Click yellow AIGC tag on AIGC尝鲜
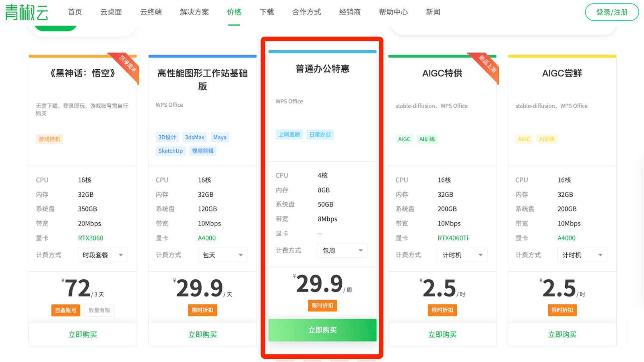The height and width of the screenshot is (362, 644). 524,139
